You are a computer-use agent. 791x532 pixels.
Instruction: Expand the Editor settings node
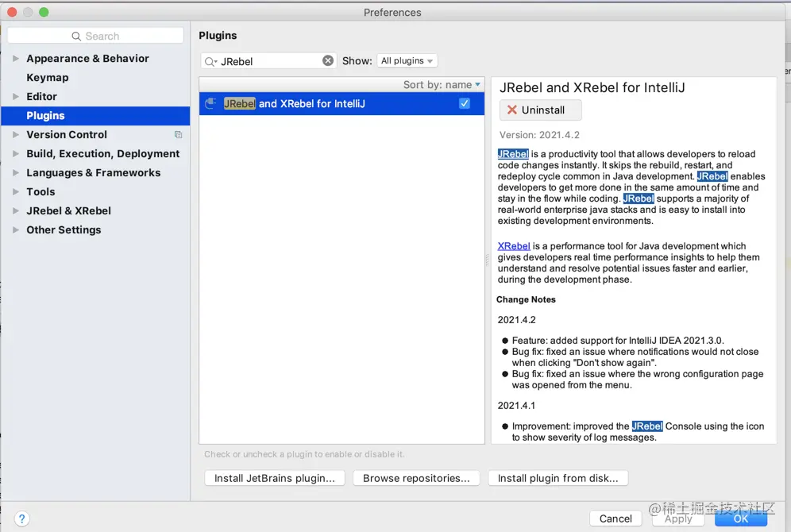[x=16, y=96]
